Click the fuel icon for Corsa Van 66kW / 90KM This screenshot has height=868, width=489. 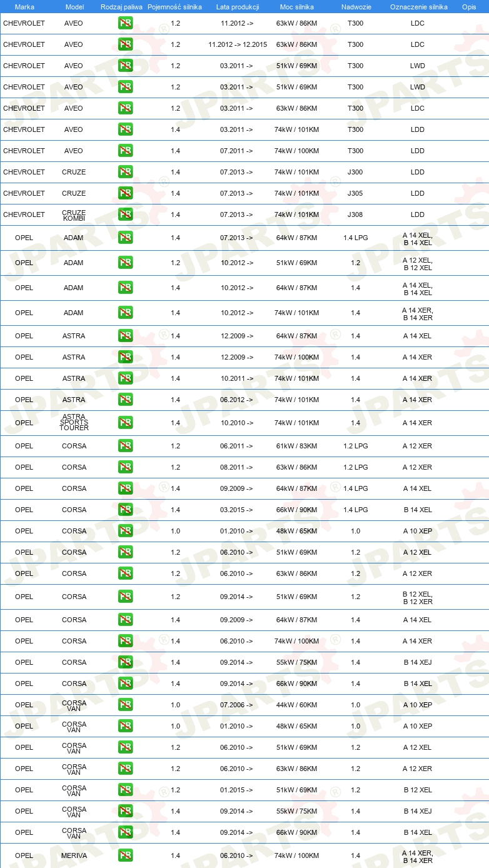pos(125,832)
